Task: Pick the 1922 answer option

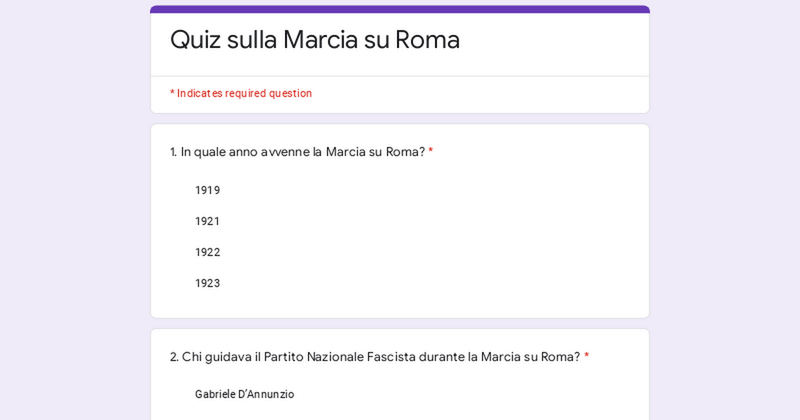Action: coord(207,252)
